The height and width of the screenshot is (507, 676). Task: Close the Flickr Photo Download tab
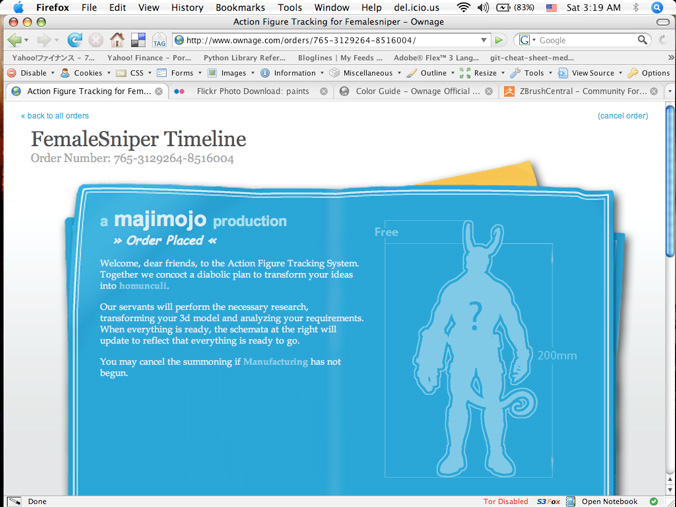(x=324, y=91)
